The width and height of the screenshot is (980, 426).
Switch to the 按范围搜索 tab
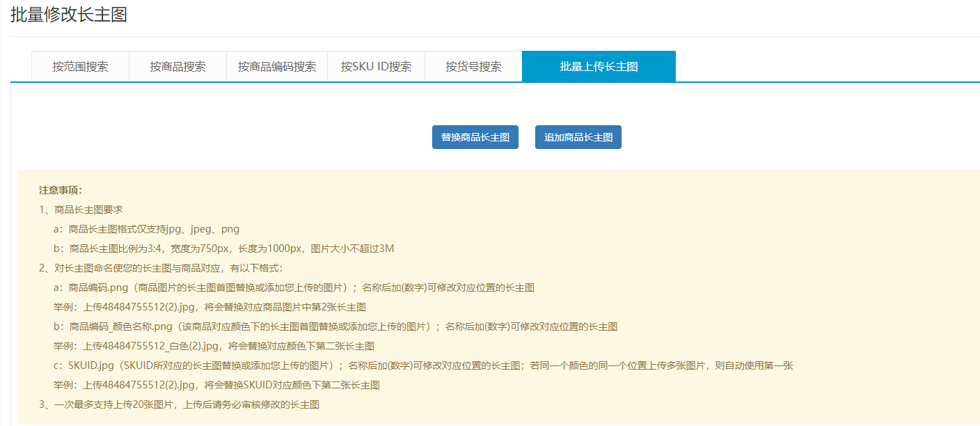[x=80, y=67]
